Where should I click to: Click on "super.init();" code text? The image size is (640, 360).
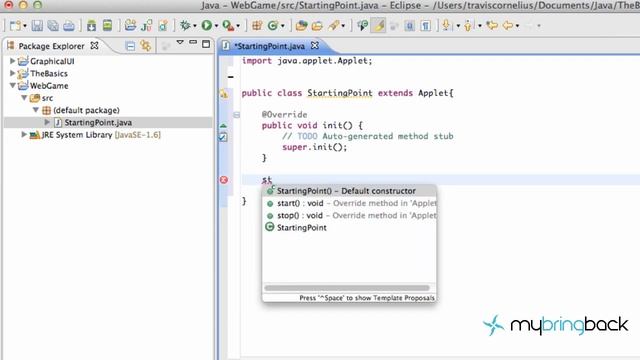pyautogui.click(x=314, y=147)
